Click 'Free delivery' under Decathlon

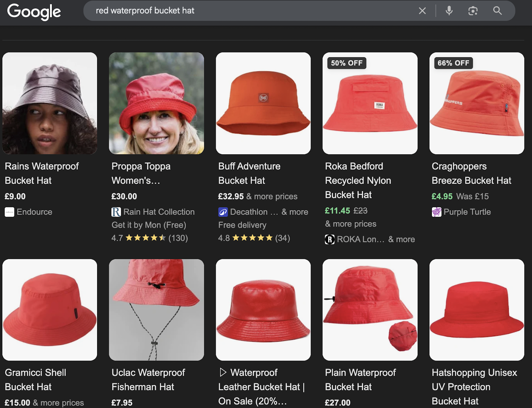tap(242, 225)
